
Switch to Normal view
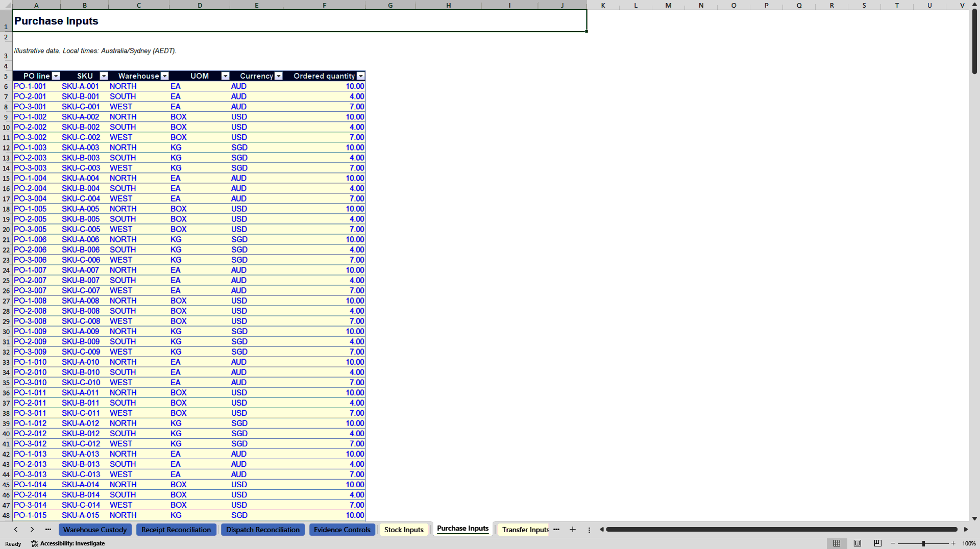[x=837, y=543]
